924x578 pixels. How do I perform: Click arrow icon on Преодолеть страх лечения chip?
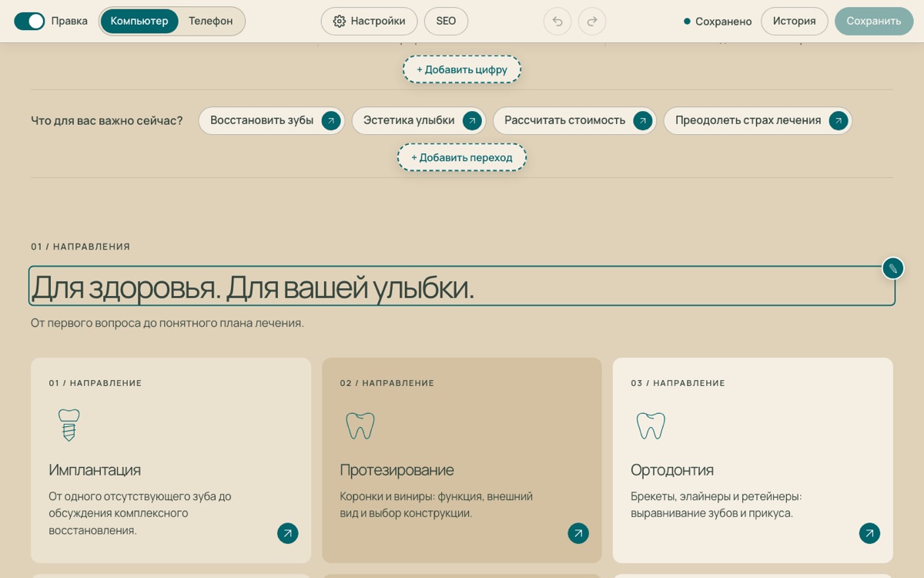point(839,120)
